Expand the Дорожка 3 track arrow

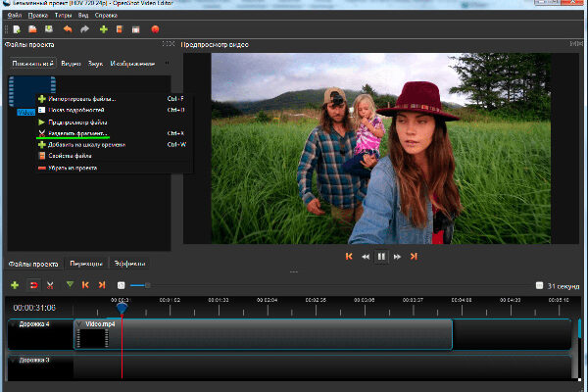[13, 361]
